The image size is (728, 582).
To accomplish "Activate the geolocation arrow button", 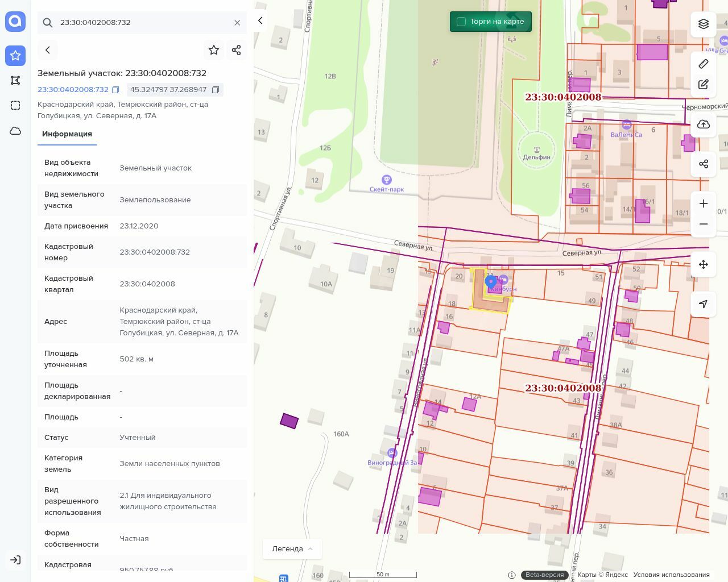I will click(704, 304).
